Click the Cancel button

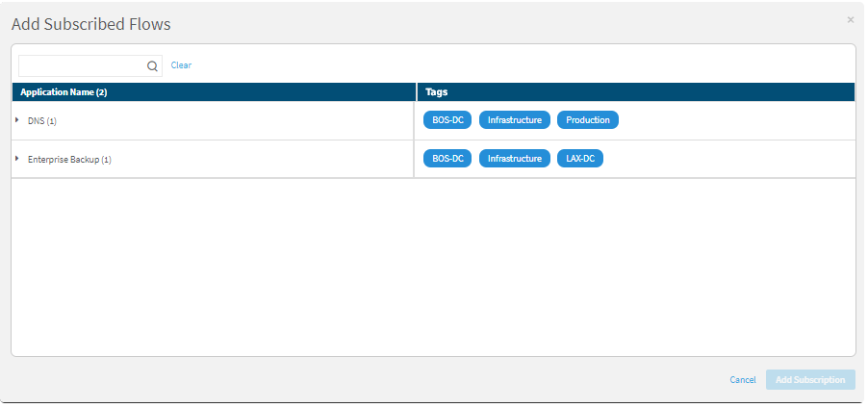pos(742,380)
